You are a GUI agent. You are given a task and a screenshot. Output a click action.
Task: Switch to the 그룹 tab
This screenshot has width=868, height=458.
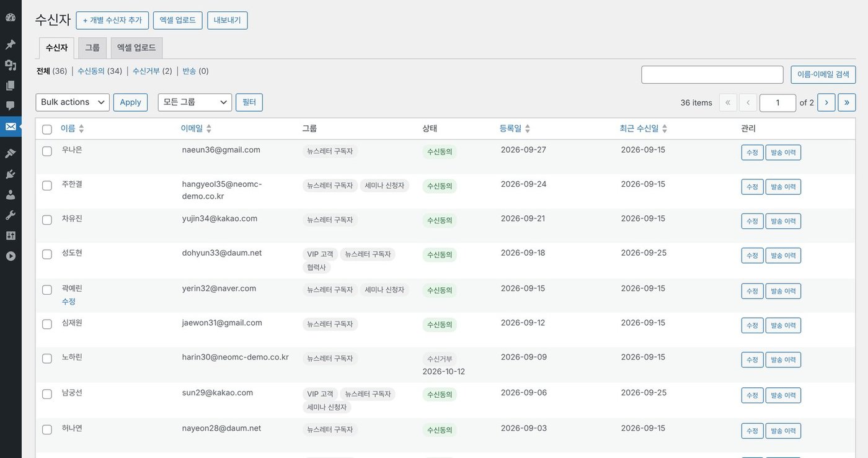[x=92, y=48]
